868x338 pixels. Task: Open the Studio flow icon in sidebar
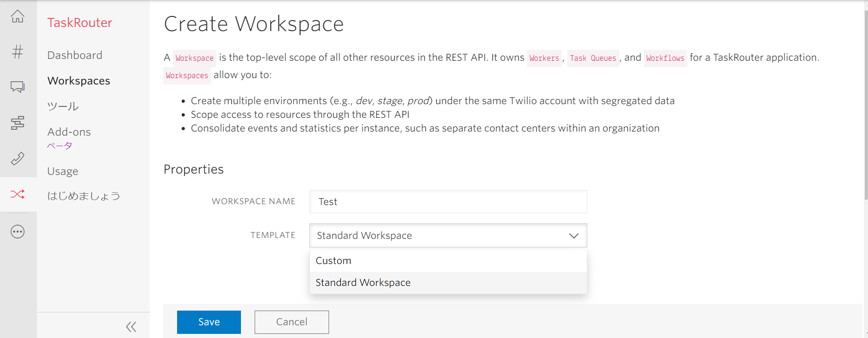tap(18, 122)
